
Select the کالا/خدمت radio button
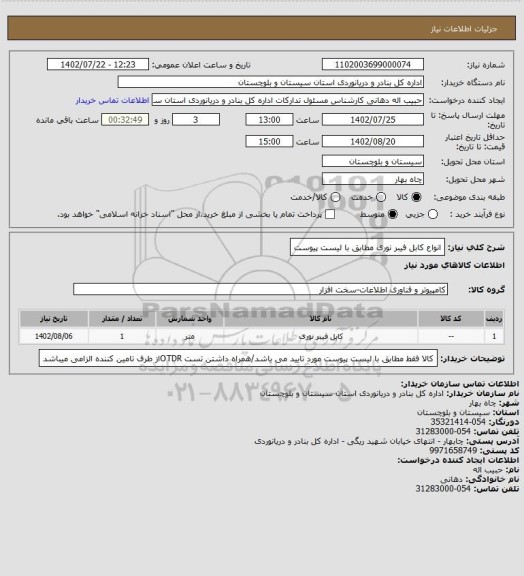[335, 198]
